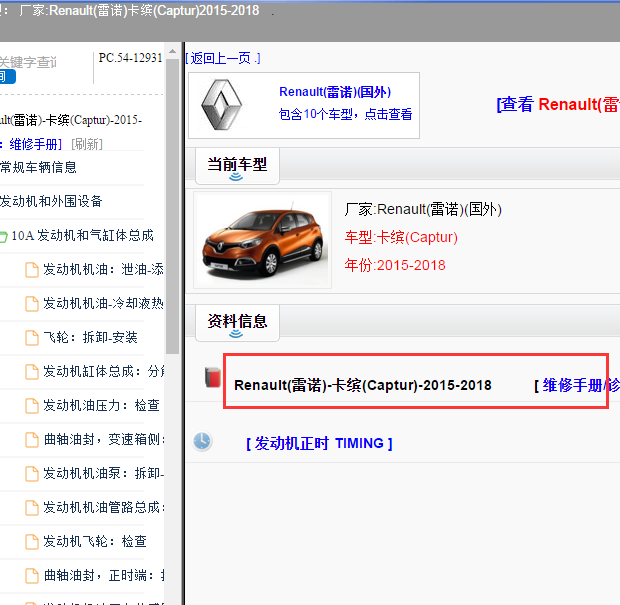
Task: Click the sidebar Captur-2015 breadcrumb text
Action: [71, 120]
